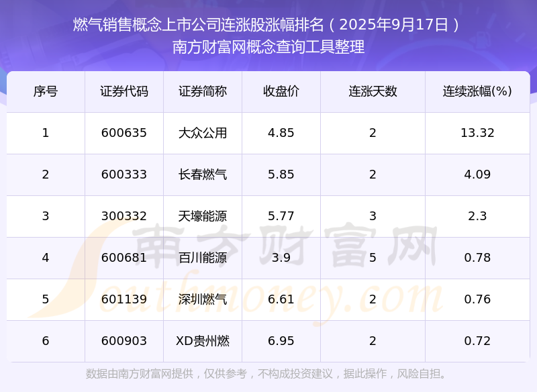
Task: Click the 证券简称 column header
Action: pos(203,91)
